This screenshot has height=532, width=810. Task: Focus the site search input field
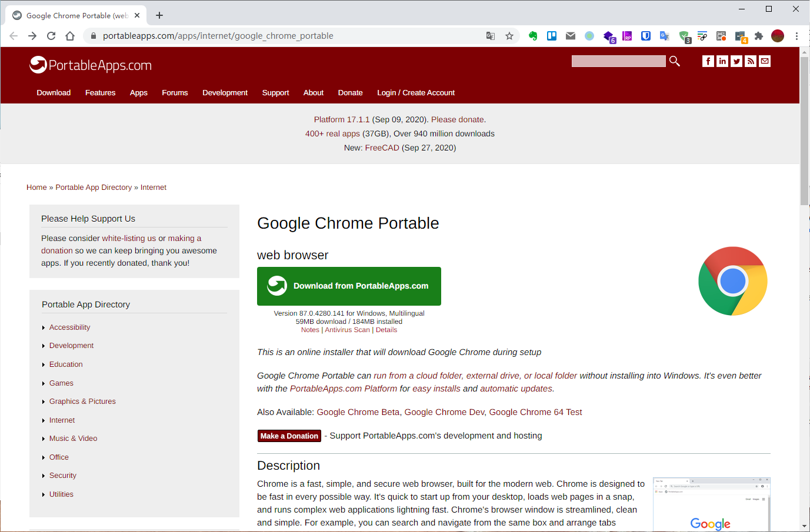[x=619, y=61]
